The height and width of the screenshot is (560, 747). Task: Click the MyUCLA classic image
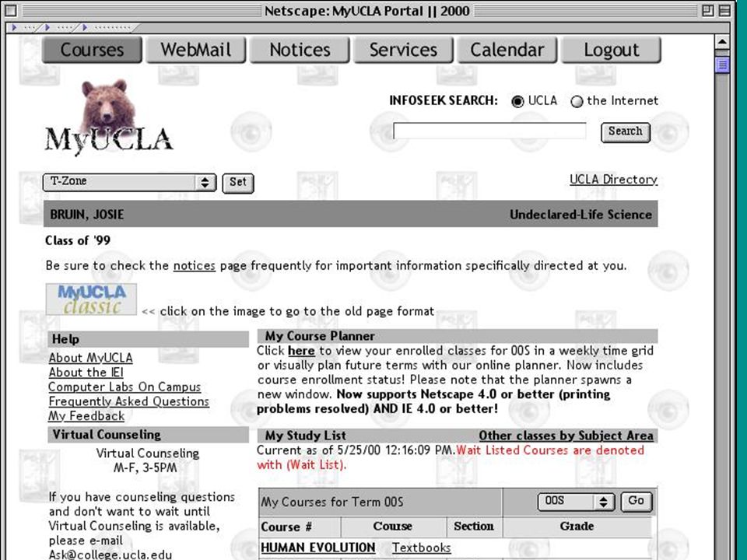tap(91, 299)
